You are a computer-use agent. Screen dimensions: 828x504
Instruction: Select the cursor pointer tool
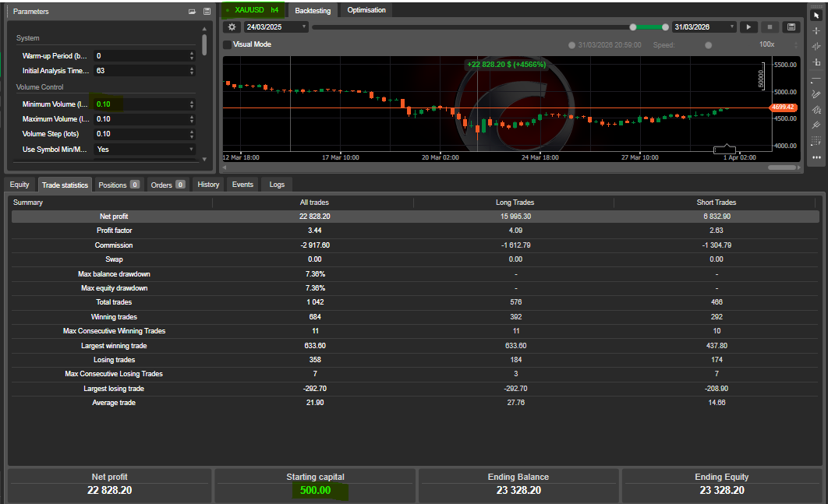816,15
